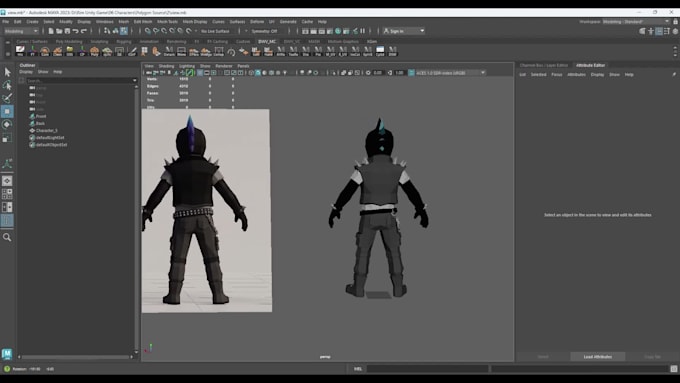Select the arrow Select tool in toolbox
This screenshot has height=383, width=680.
pyautogui.click(x=7, y=72)
